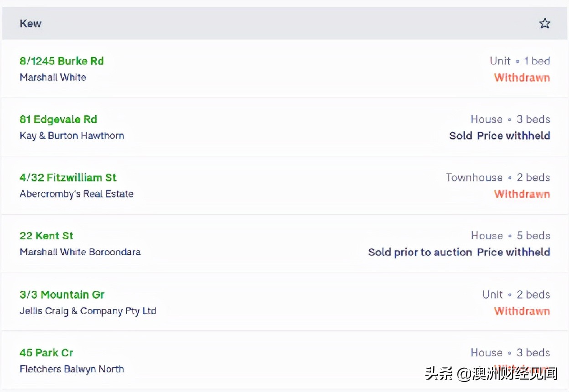Click Withdrawn status for 8/1245 Burke Rd
This screenshot has width=569, height=392.
522,77
